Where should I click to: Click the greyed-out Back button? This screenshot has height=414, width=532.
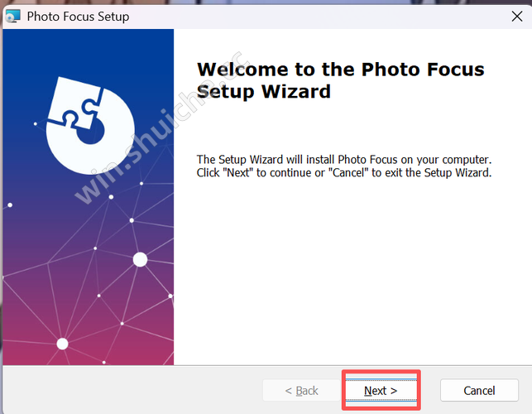pyautogui.click(x=301, y=390)
